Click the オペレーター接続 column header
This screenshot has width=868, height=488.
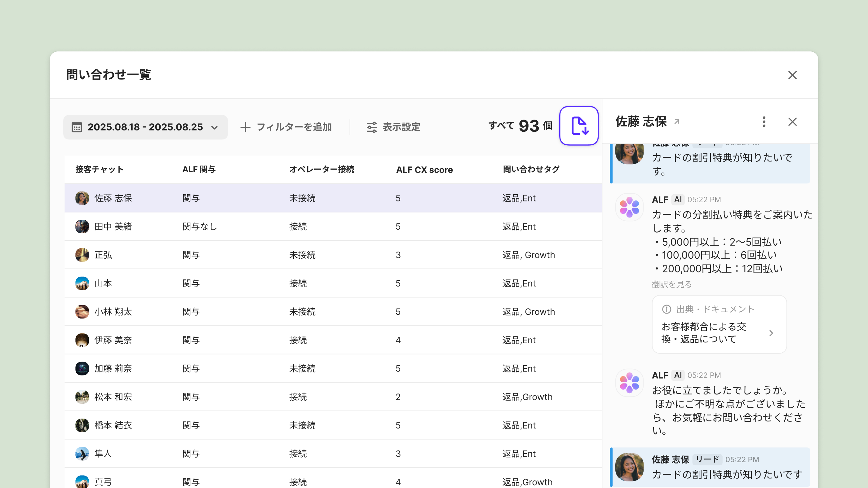pos(322,169)
